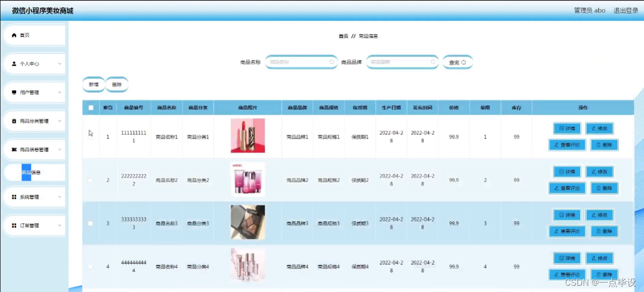Click the home icon in the sidebar

coord(14,35)
